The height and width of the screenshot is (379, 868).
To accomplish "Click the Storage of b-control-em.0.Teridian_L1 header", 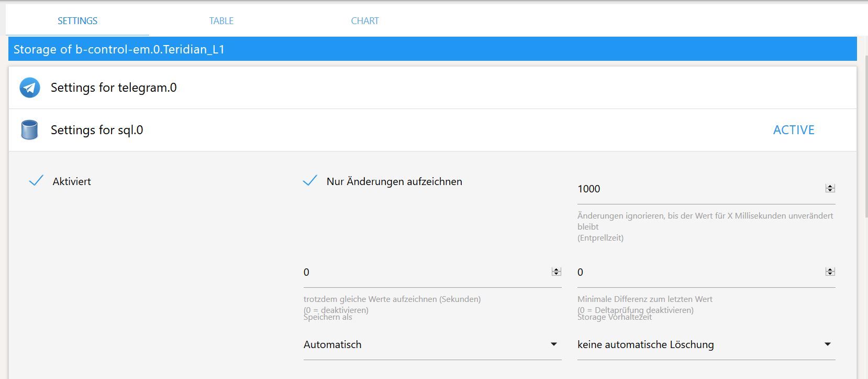I will 432,49.
